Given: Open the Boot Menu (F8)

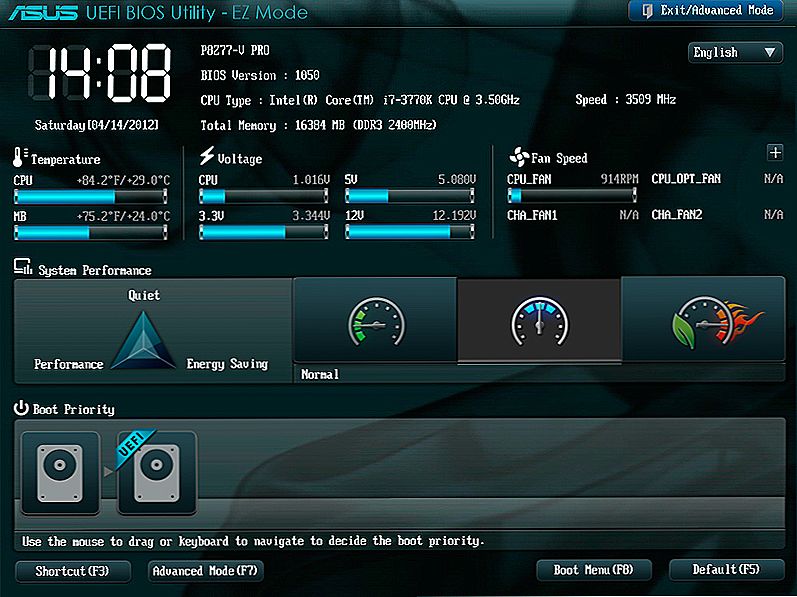Looking at the screenshot, I should pyautogui.click(x=594, y=570).
